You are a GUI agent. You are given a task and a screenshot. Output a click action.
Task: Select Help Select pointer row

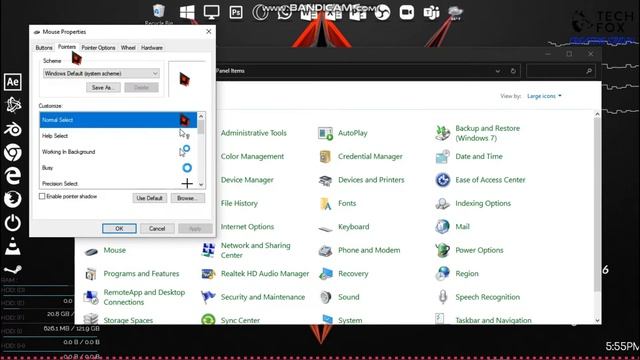click(118, 136)
